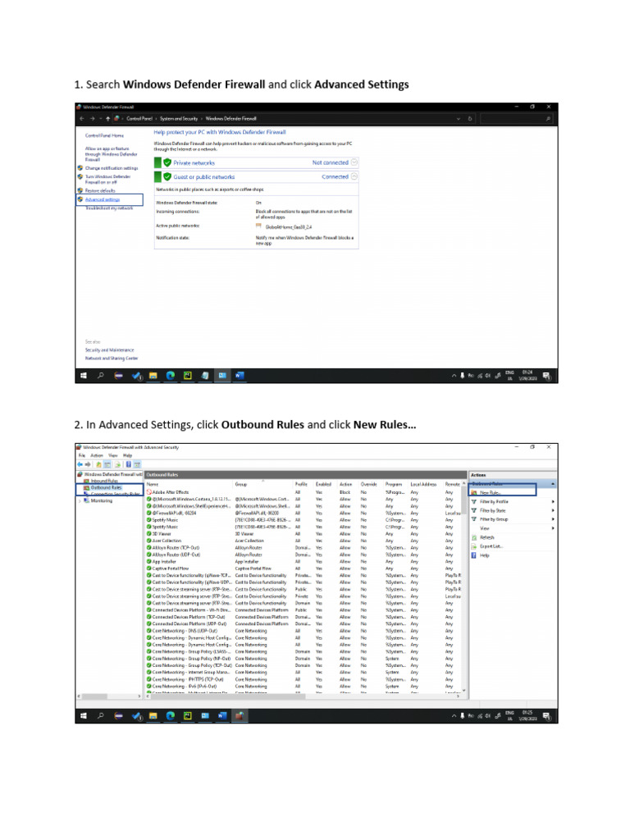Click the Up arrow beside the Control Panel breadcrumb
The width and height of the screenshot is (630, 840).
click(x=107, y=118)
